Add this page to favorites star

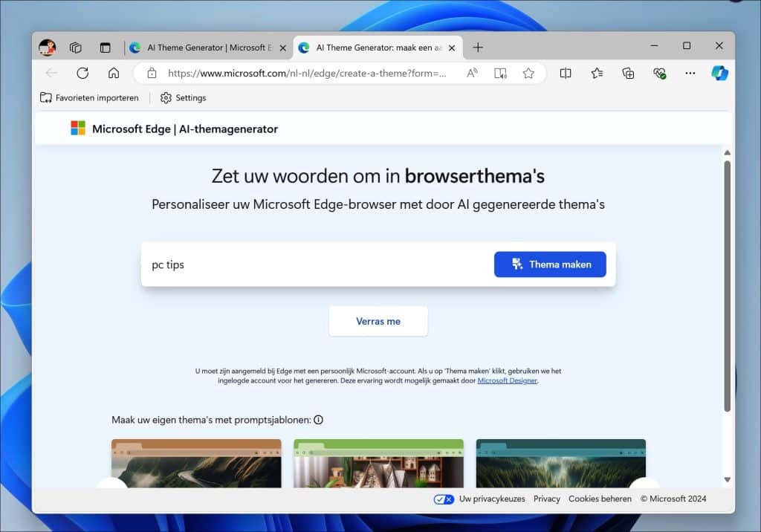click(528, 74)
